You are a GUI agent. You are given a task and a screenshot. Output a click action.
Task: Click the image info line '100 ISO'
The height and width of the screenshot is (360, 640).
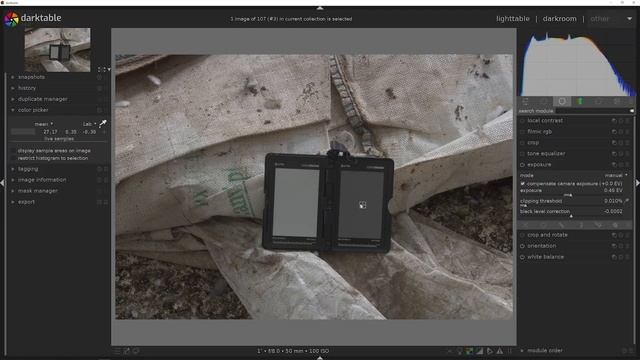pyautogui.click(x=319, y=351)
